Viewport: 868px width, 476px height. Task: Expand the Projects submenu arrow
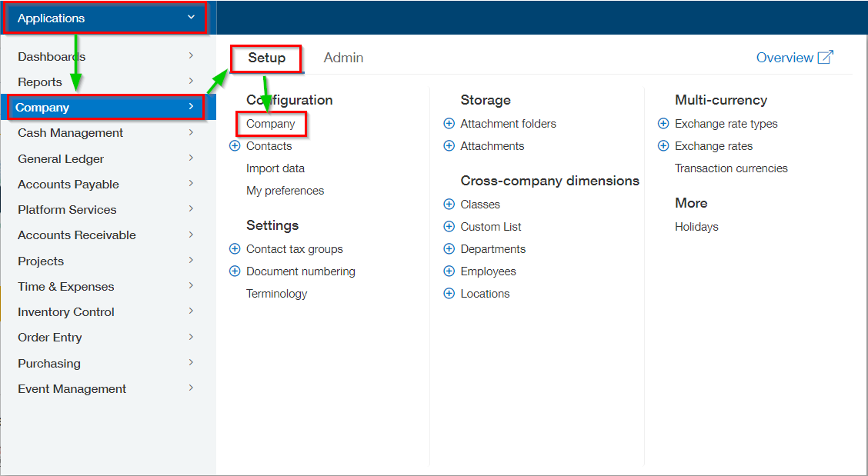(191, 260)
